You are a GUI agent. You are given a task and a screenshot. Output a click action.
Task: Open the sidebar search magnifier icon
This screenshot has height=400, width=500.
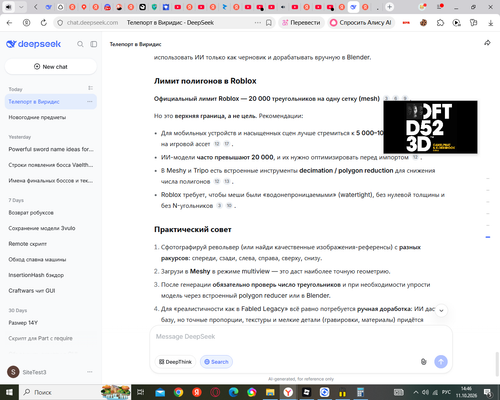(80, 44)
